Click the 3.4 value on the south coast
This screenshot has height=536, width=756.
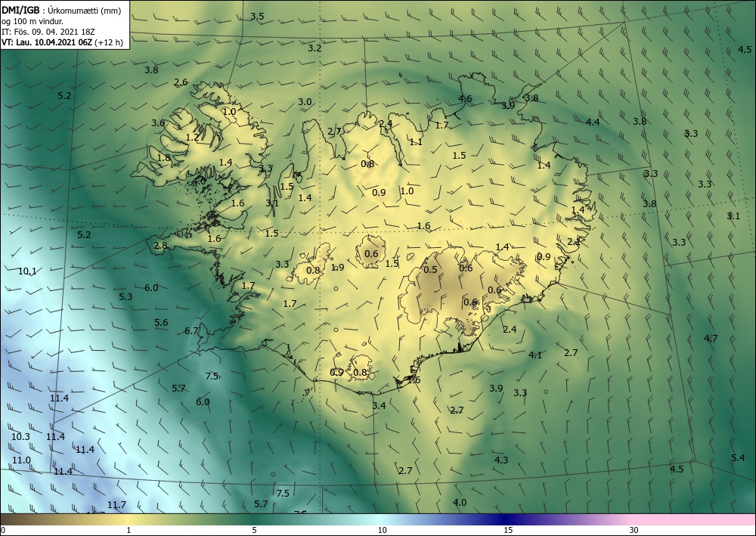pos(379,406)
